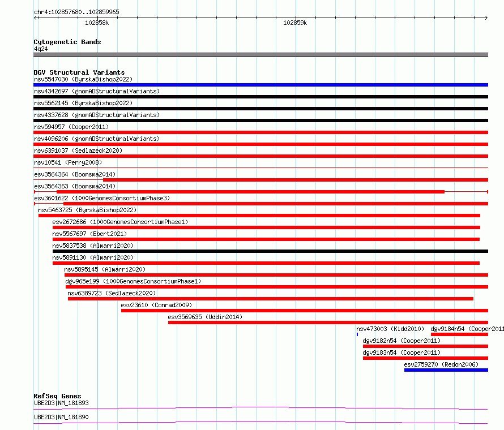
Task: Click the blue esv2759270 variant bar
Action: click(x=446, y=370)
